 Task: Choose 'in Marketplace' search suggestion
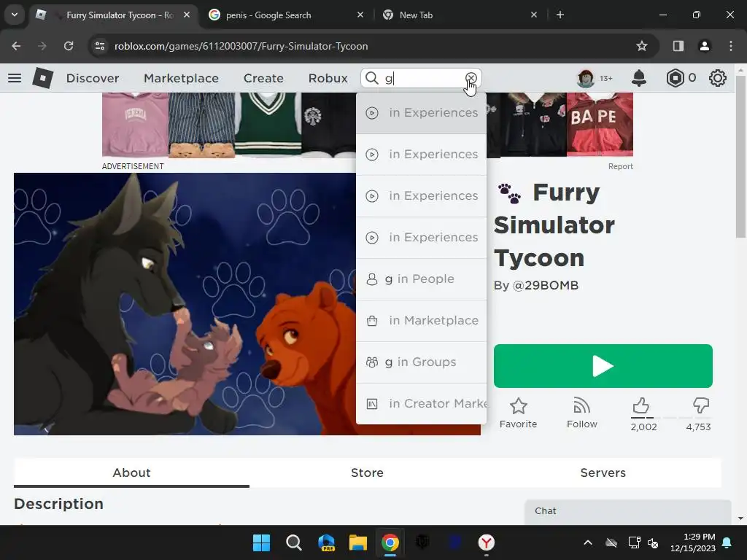421,321
